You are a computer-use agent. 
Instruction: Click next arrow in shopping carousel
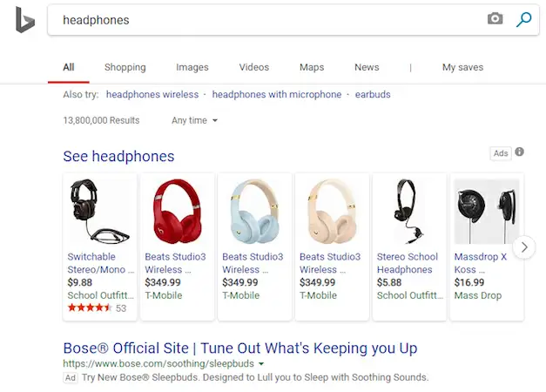click(524, 247)
